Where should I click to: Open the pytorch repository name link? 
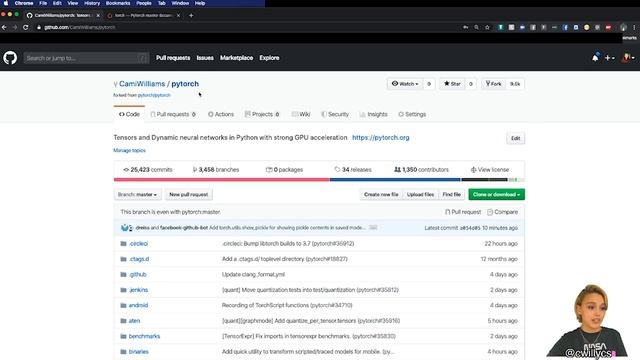(185, 84)
